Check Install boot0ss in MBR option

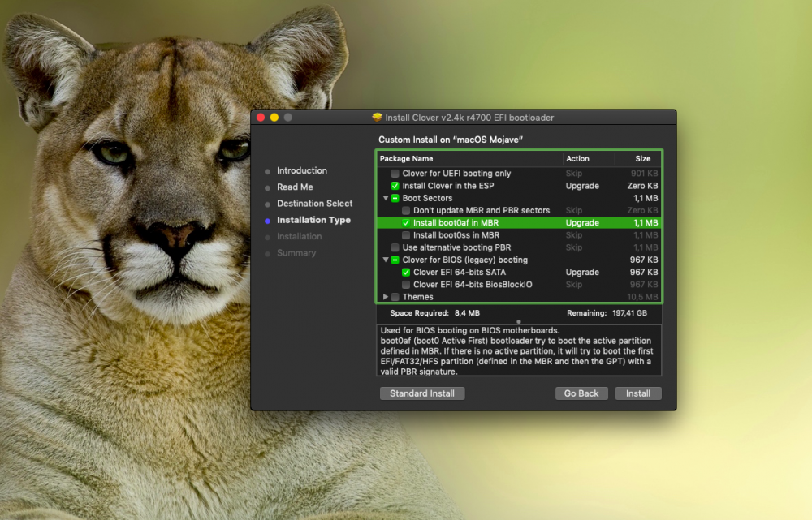click(x=406, y=235)
